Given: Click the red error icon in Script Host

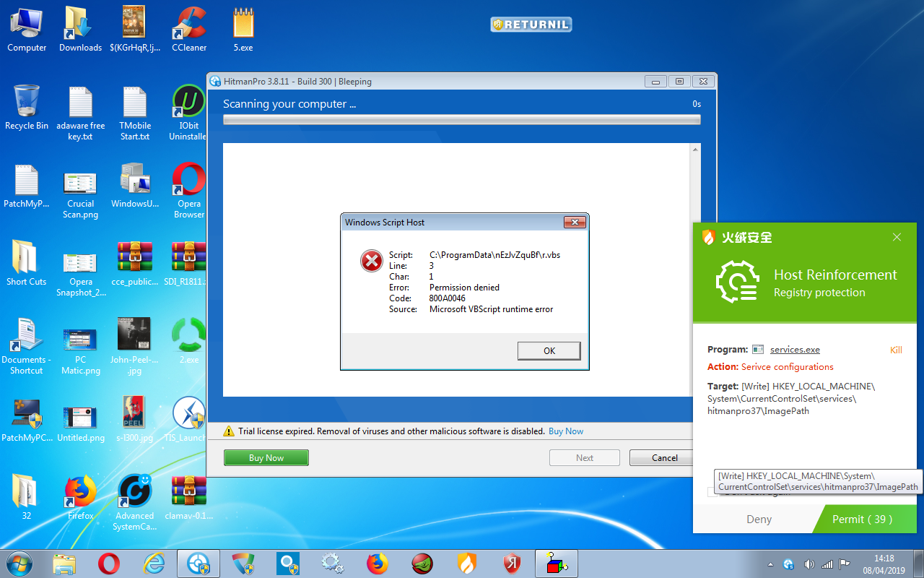Looking at the screenshot, I should pyautogui.click(x=372, y=260).
